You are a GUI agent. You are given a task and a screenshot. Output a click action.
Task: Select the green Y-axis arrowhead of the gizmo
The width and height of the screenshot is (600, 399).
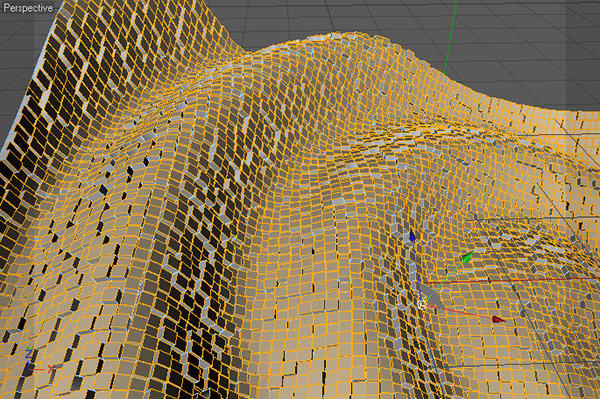(x=468, y=257)
